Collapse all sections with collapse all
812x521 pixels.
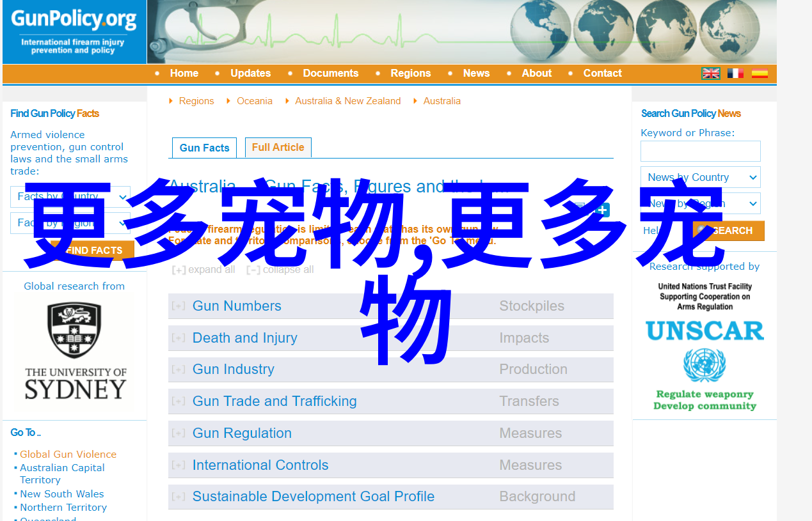coord(280,270)
